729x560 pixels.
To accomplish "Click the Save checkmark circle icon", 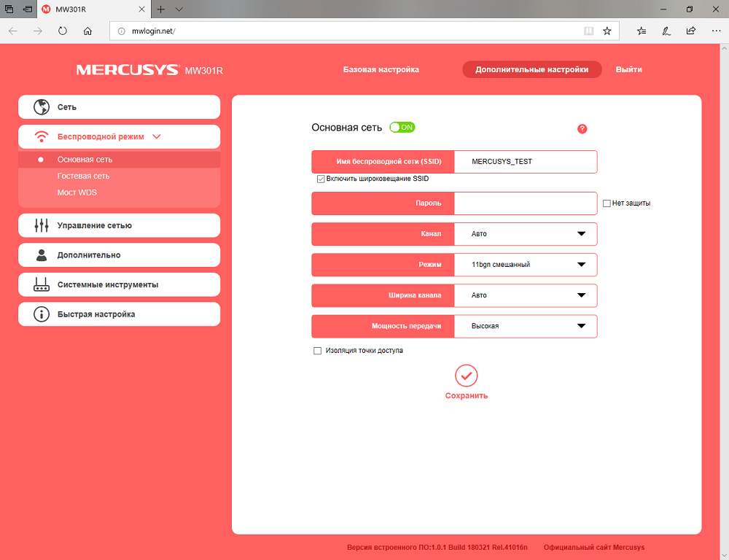I will [467, 376].
